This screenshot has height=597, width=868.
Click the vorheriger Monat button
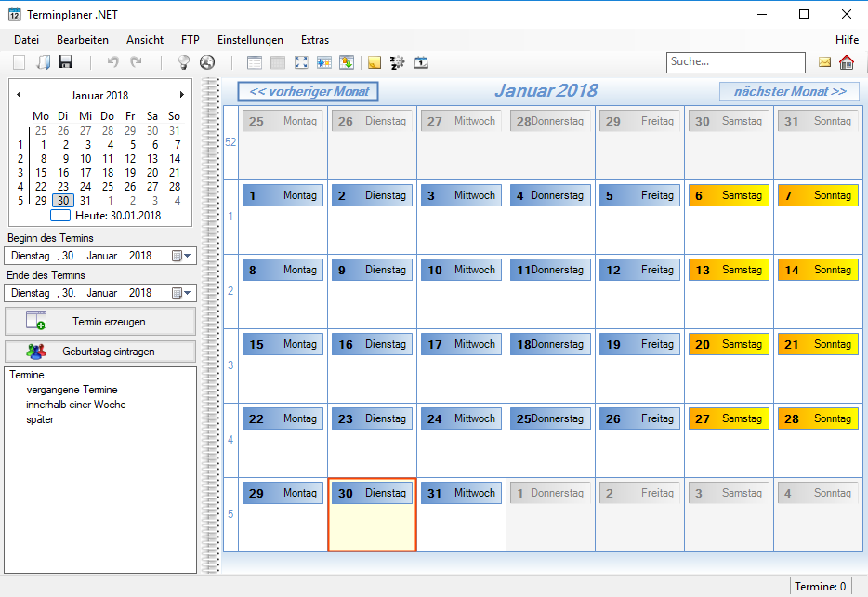(x=308, y=91)
